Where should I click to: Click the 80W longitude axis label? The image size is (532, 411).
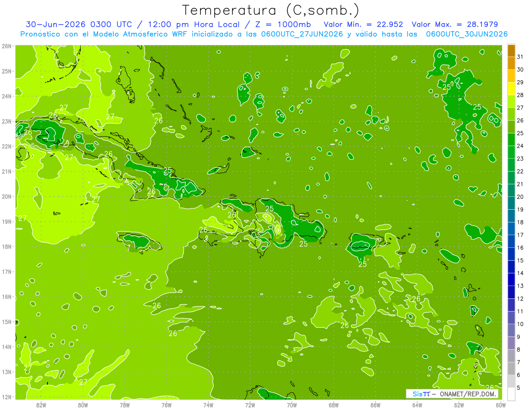83,405
